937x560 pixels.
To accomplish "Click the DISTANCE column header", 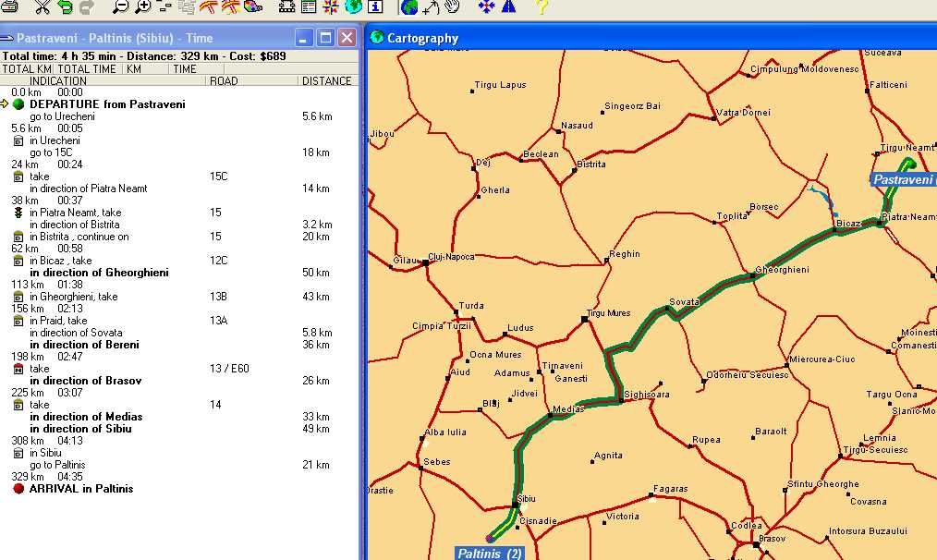I will coord(327,80).
